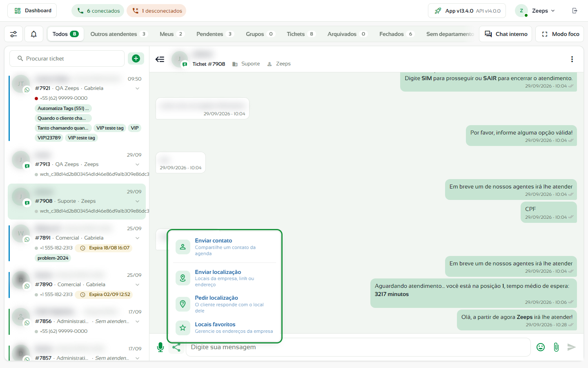
Task: Expand ticket #7891 chevron
Action: point(138,238)
